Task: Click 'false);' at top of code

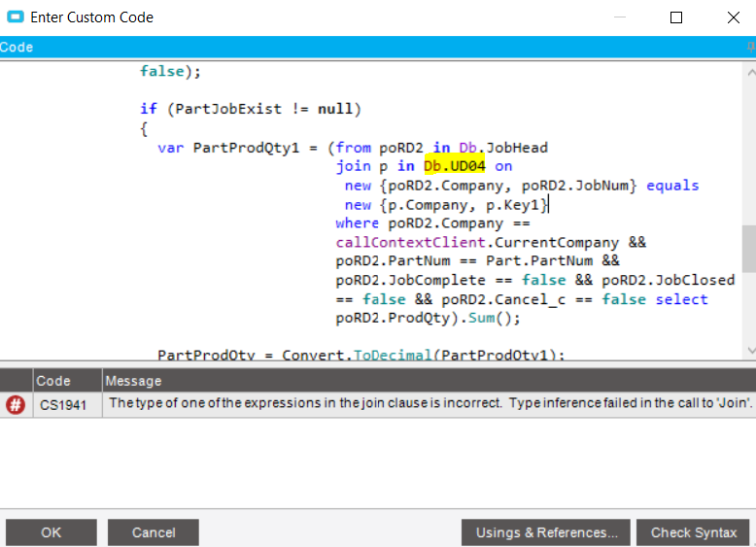Action: [170, 71]
